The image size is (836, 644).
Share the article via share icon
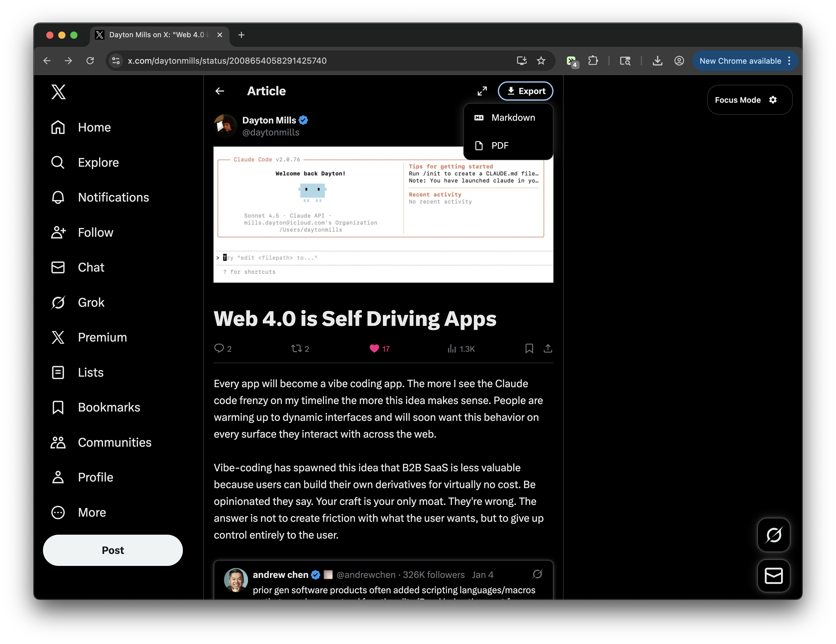(x=547, y=348)
